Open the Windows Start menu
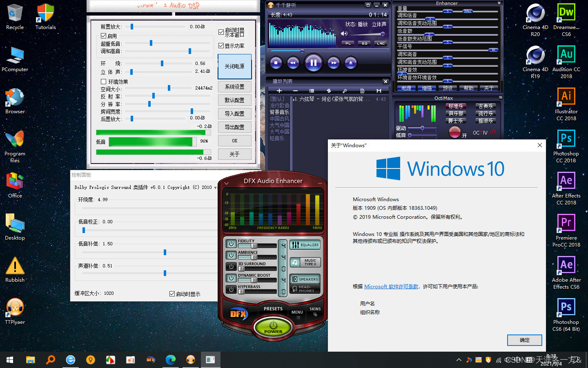588x368 pixels. point(10,360)
